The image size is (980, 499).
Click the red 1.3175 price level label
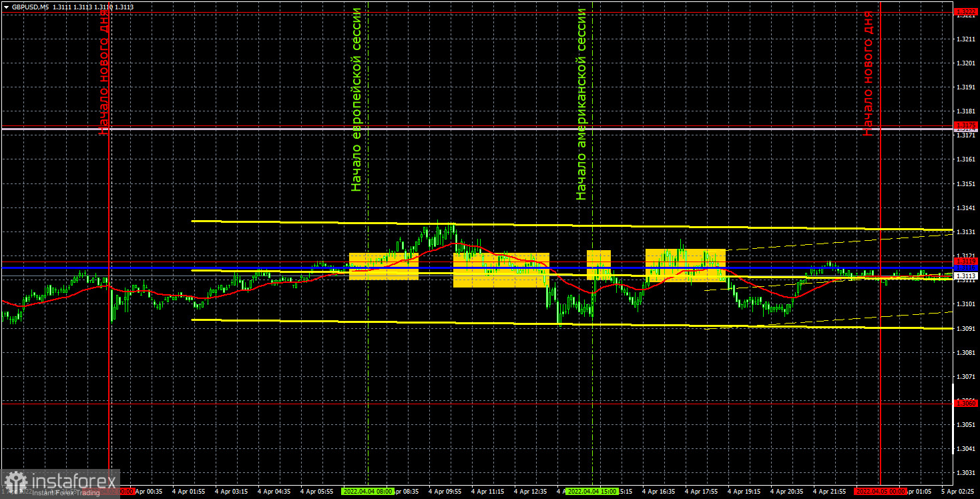[x=966, y=125]
